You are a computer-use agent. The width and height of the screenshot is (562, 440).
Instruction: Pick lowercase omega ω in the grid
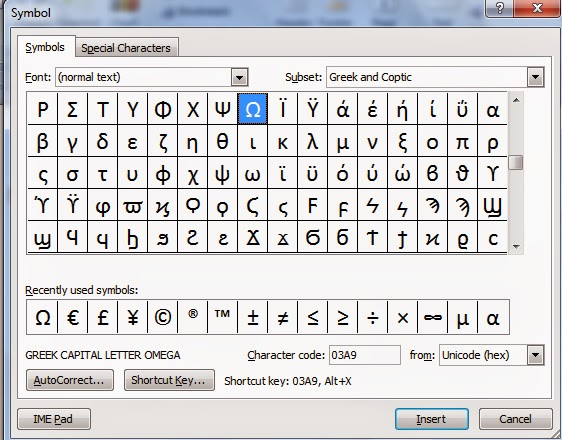point(253,173)
